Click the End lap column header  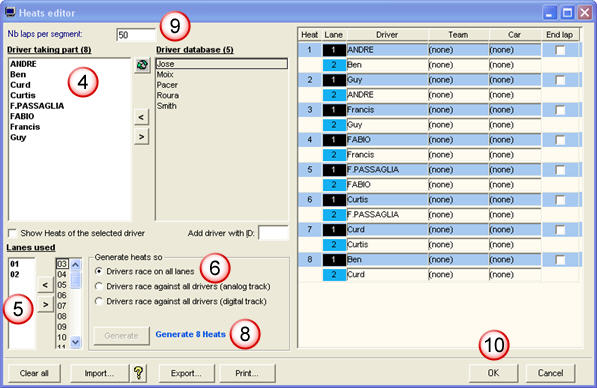(x=560, y=35)
